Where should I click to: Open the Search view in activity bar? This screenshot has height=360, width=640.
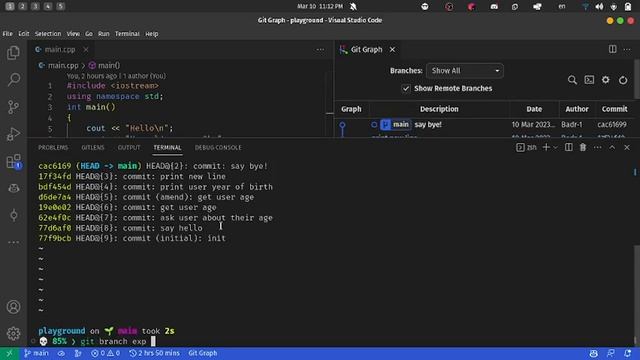pyautogui.click(x=13, y=80)
